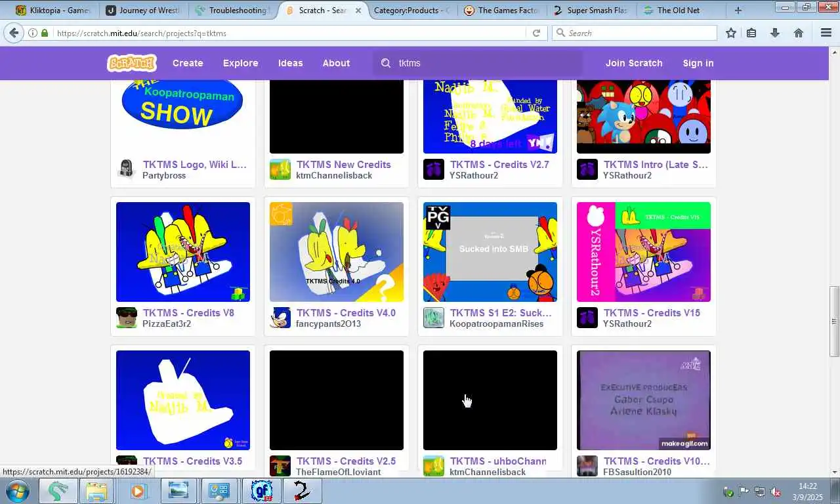Screen dimensions: 840x504
Task: Switch to the Journey of Wrestling tab
Action: coord(144,10)
